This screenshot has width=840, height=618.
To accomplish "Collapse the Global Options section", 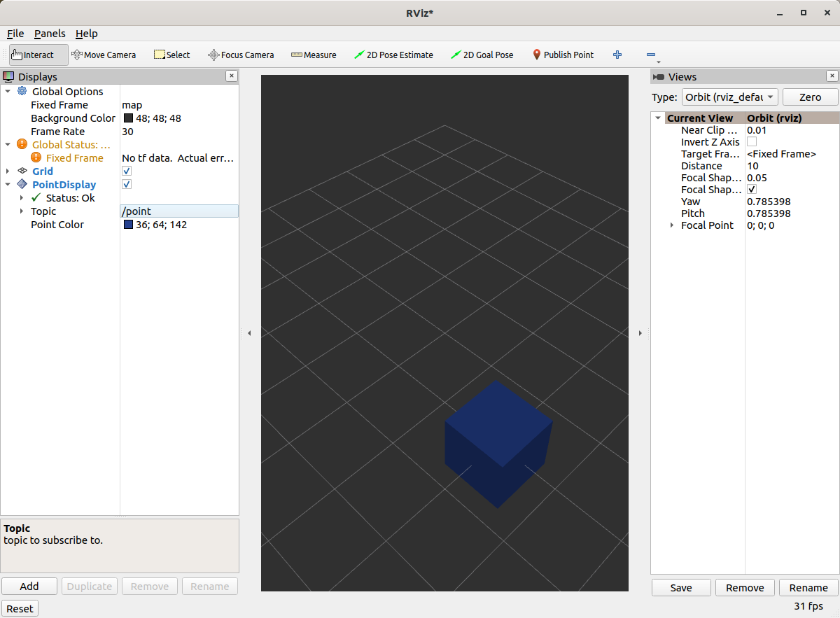I will pos(8,91).
